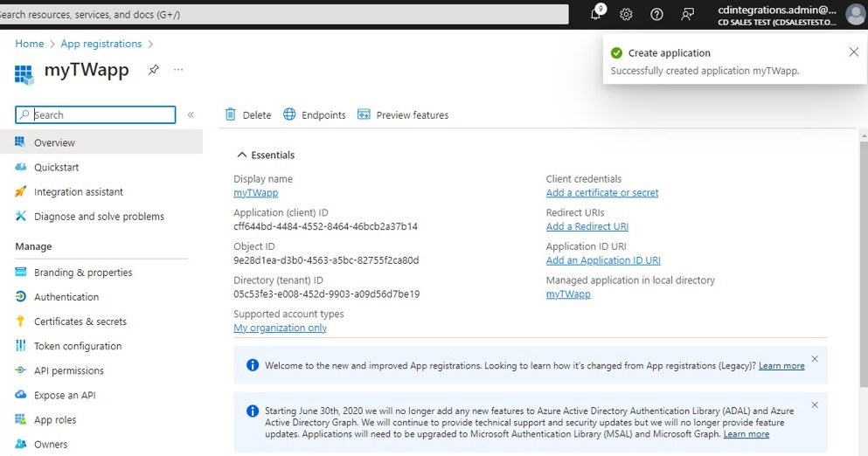Open Certificates & secrets
The image size is (868, 456).
click(80, 321)
